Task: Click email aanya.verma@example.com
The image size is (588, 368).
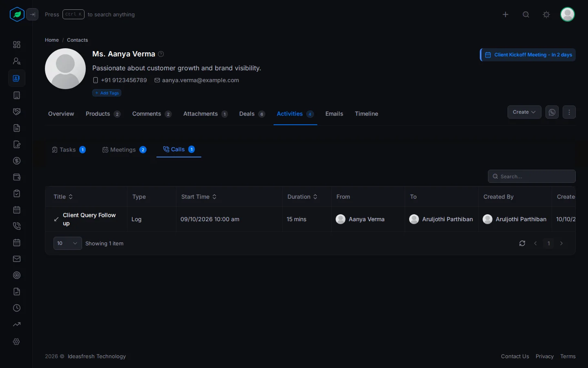Action: pos(200,80)
